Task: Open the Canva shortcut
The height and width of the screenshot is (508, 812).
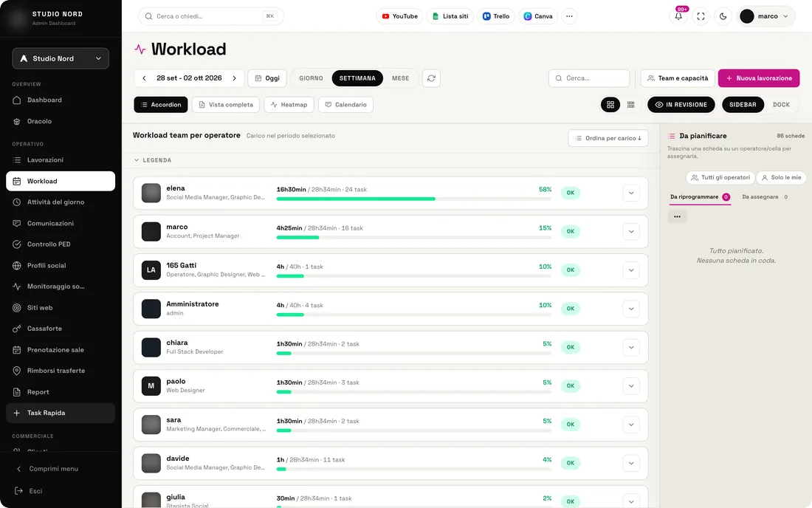Action: click(538, 16)
